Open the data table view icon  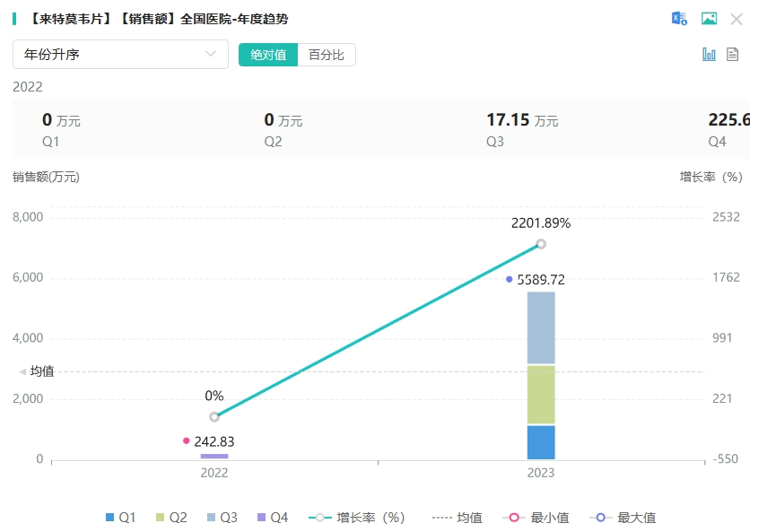pos(732,54)
